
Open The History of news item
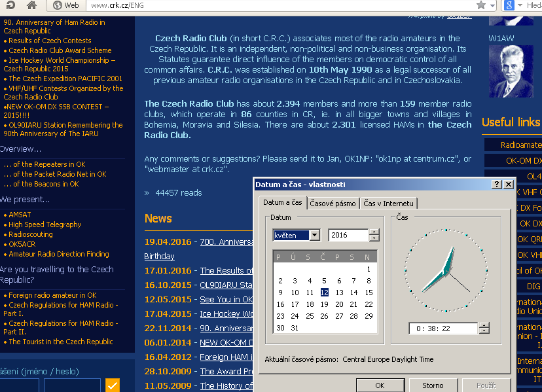point(226,385)
